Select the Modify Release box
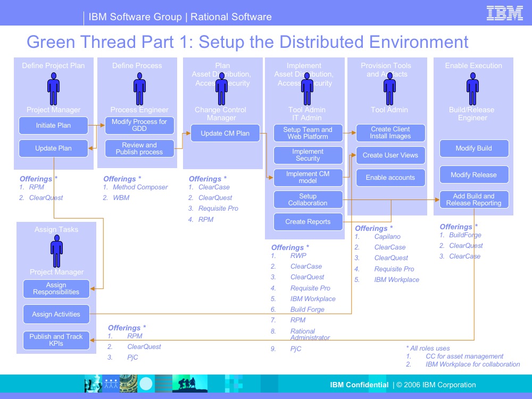The height and width of the screenshot is (399, 532). (474, 174)
